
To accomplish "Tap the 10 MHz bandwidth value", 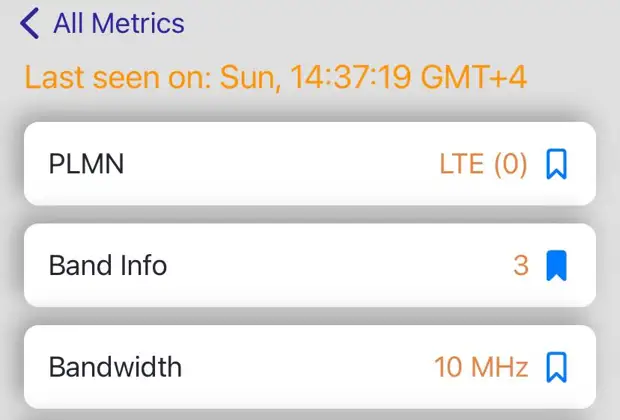I will pyautogui.click(x=481, y=367).
